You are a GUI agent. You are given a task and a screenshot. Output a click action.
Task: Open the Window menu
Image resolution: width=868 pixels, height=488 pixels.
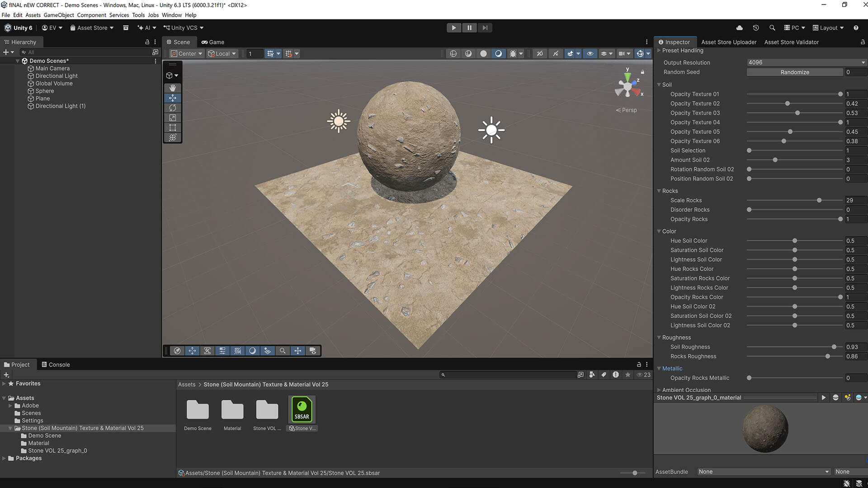(x=172, y=15)
